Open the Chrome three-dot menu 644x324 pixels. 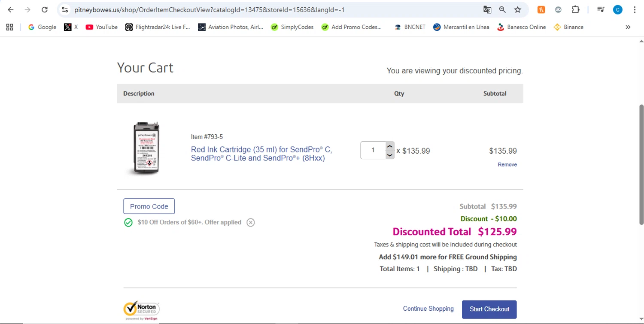(x=635, y=9)
